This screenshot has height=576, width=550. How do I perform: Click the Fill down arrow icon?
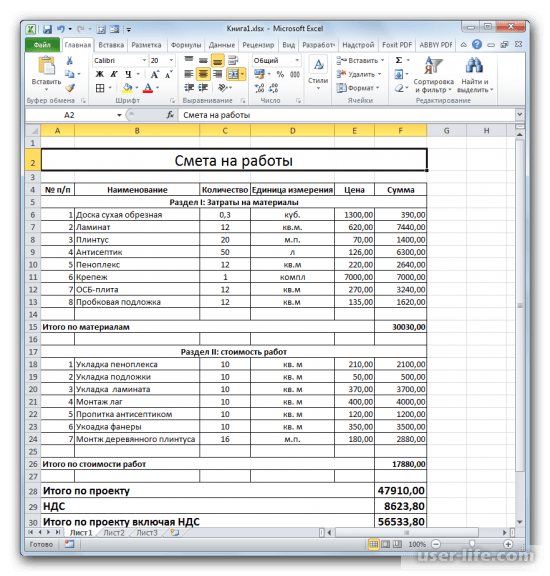pyautogui.click(x=399, y=75)
